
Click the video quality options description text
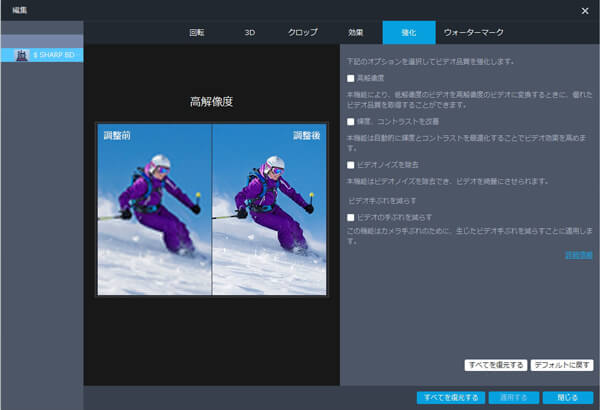tap(431, 62)
